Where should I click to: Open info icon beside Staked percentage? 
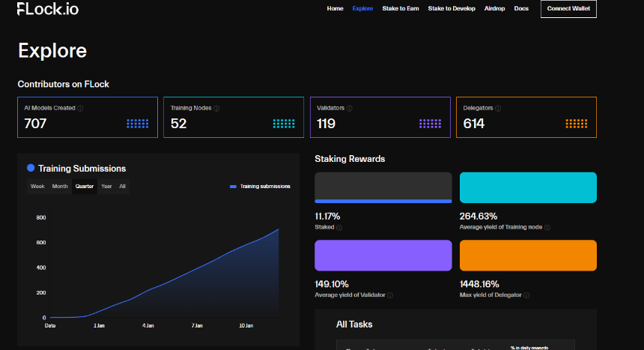(339, 227)
